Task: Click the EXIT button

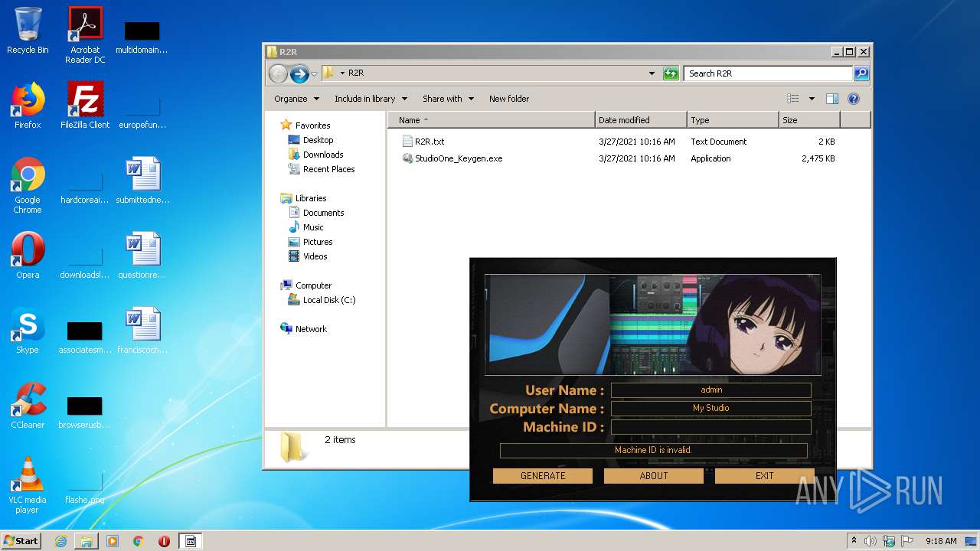Action: click(x=765, y=476)
